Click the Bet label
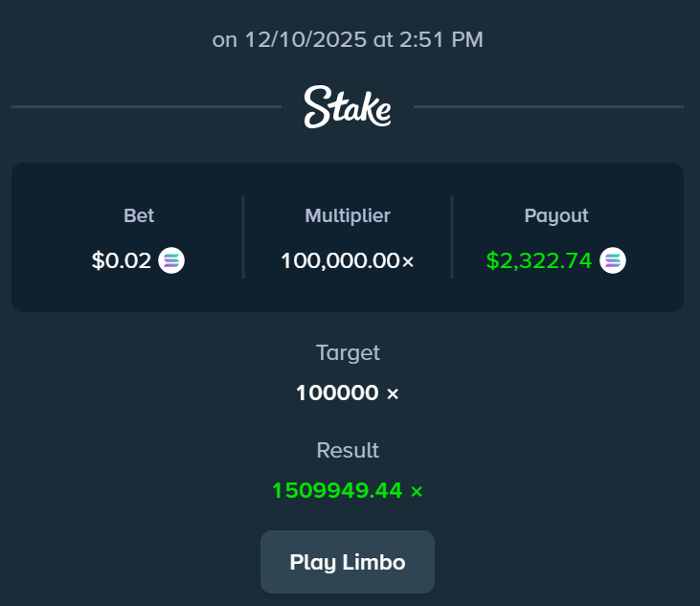 [139, 216]
